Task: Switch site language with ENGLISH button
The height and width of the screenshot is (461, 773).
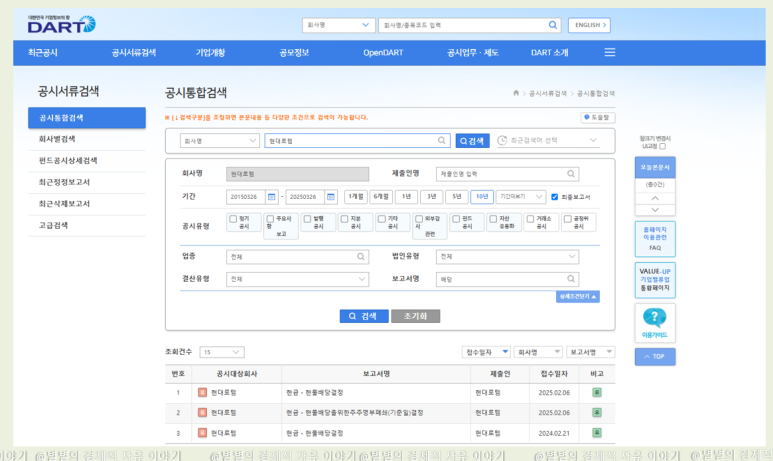Action: pos(589,25)
